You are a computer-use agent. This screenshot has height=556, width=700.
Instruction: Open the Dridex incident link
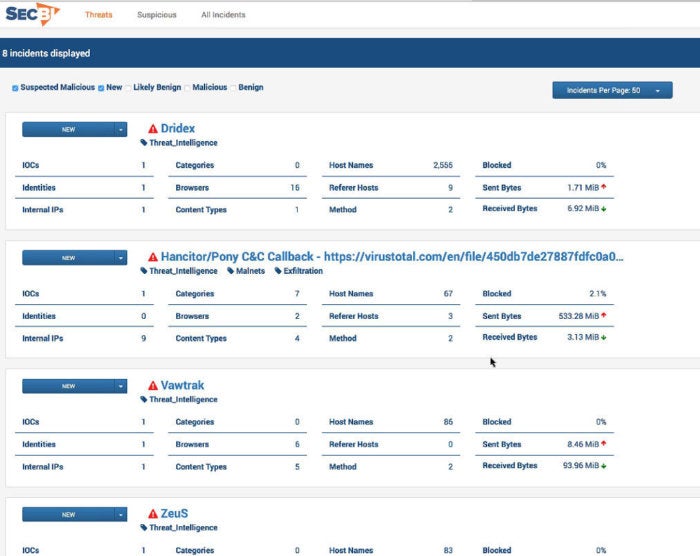(178, 129)
